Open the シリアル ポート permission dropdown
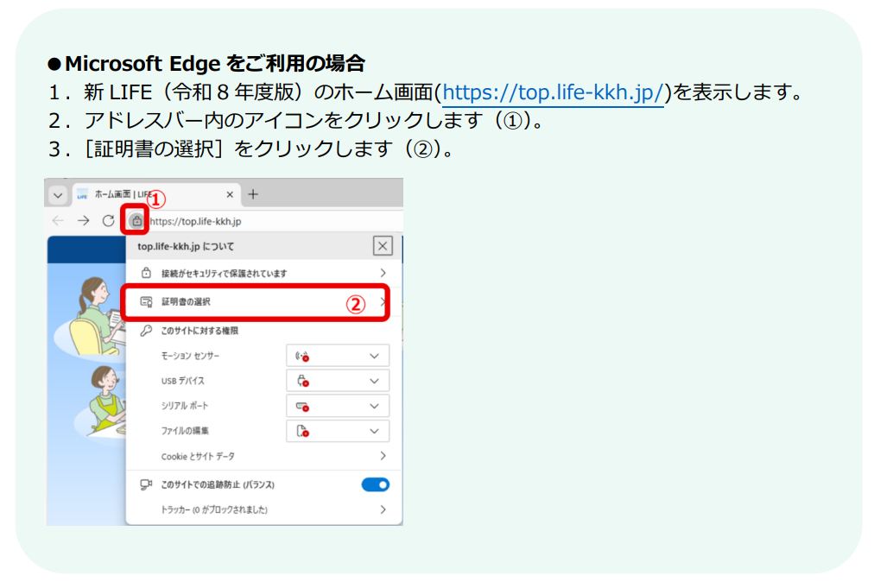The image size is (874, 588). pyautogui.click(x=337, y=406)
